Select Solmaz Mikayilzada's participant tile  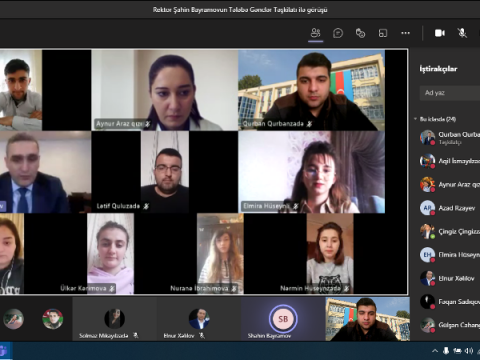114,319
